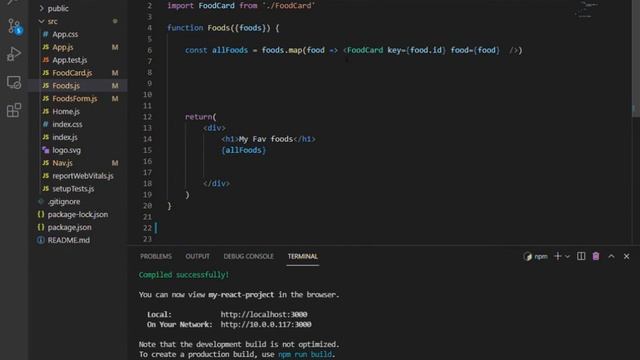Open README.md file
The height and width of the screenshot is (360, 640).
(x=68, y=240)
